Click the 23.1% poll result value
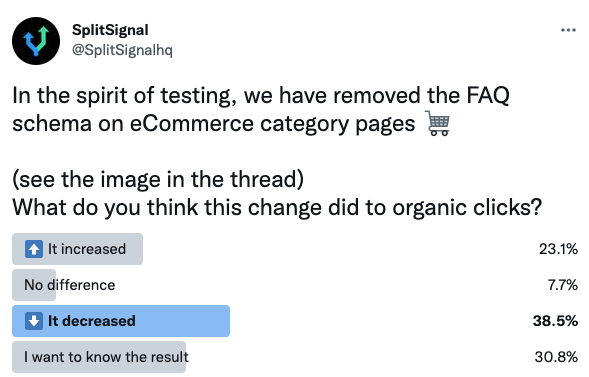Image resolution: width=589 pixels, height=377 pixels. 558,249
